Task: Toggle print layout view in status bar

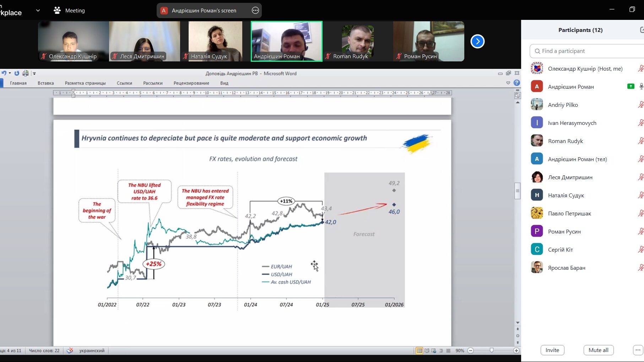Action: coord(420,351)
